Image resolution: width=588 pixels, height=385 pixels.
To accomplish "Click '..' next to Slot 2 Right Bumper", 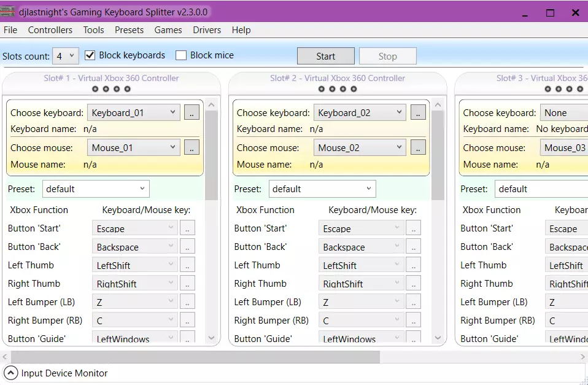I will [414, 320].
